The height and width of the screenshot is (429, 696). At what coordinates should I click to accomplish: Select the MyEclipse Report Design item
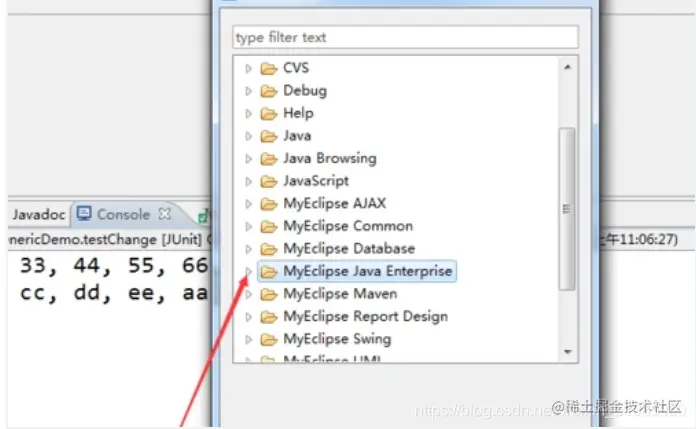365,317
